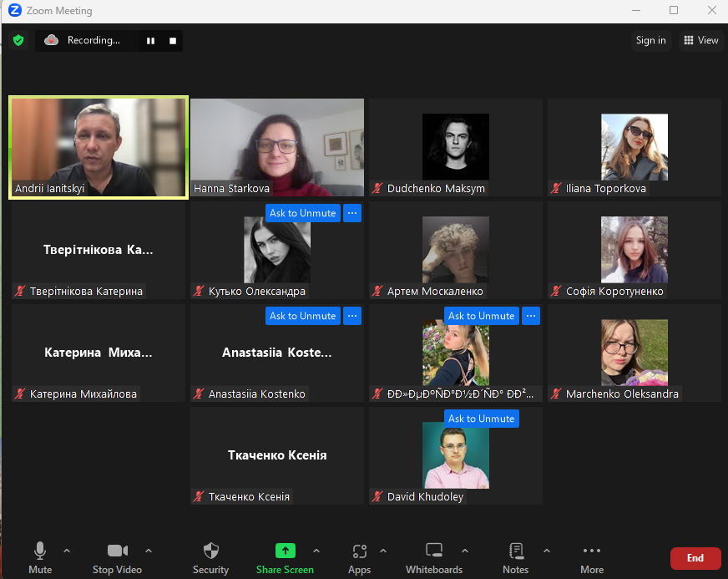
Task: Start Share Screen
Action: coord(285,556)
